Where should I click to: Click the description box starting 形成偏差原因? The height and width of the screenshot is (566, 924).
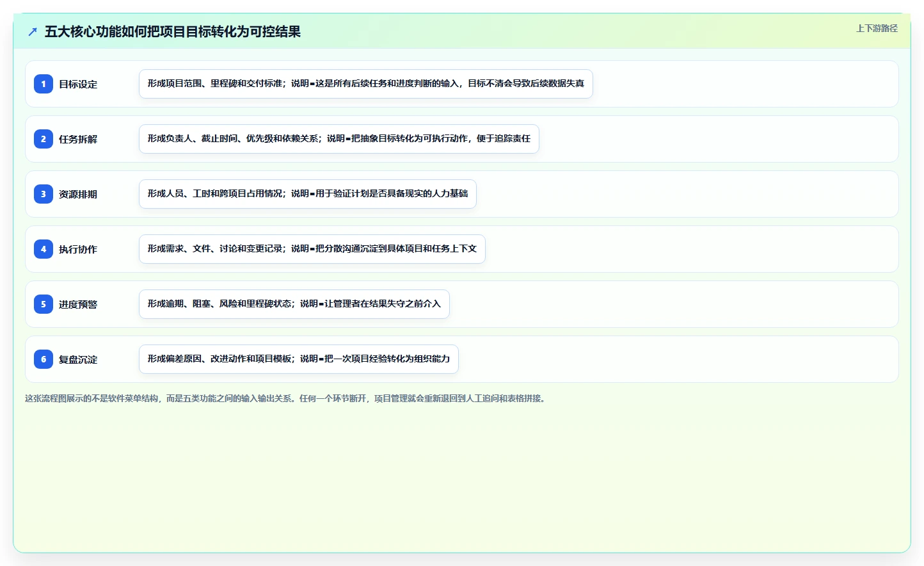pos(299,359)
